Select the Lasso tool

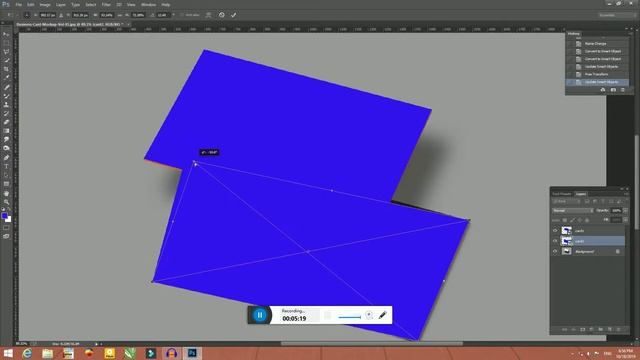(x=6, y=52)
